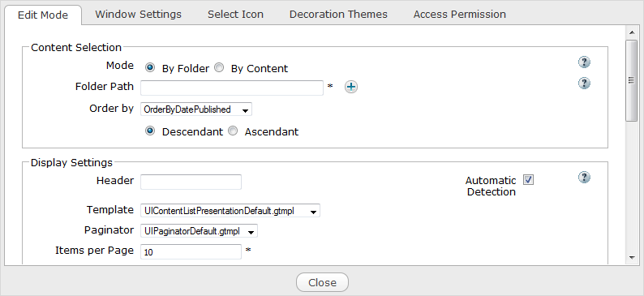Open help icon for Folder Path row
The width and height of the screenshot is (644, 296).
point(584,84)
